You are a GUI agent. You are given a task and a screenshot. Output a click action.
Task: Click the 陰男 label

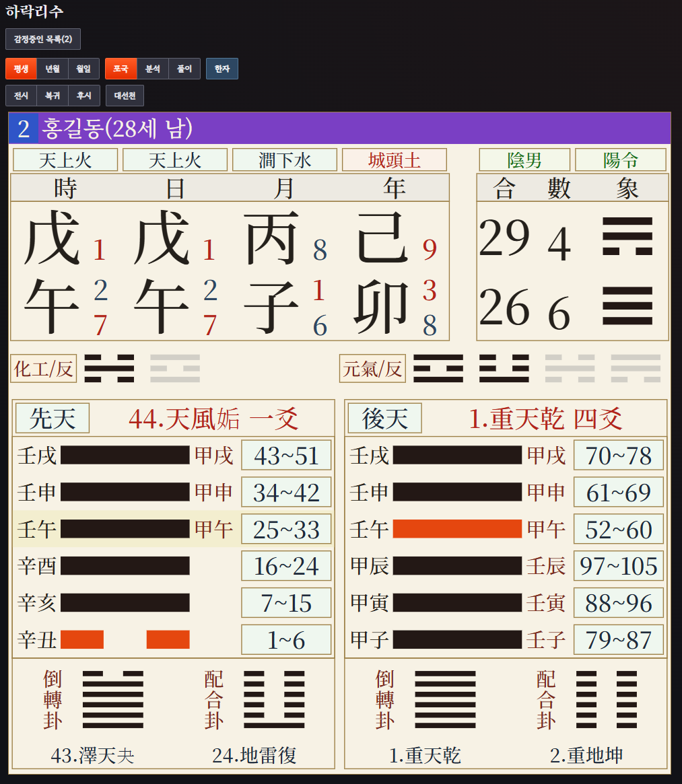[x=524, y=160]
